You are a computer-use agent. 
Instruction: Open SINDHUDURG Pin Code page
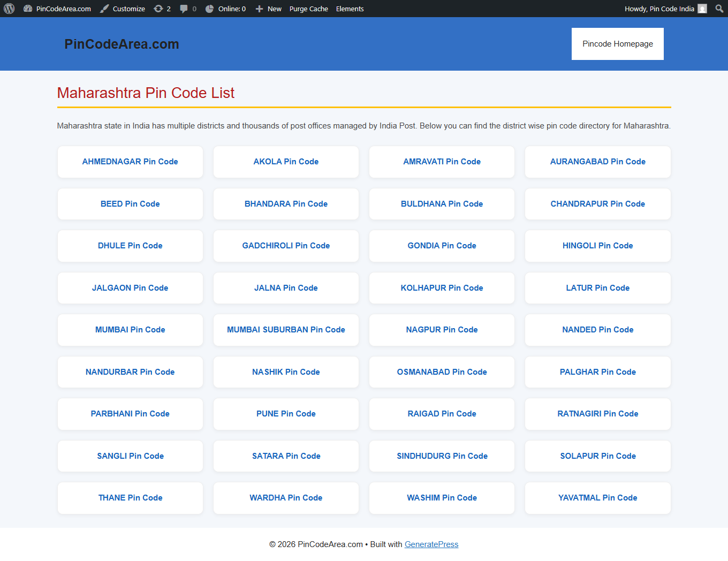tap(442, 456)
